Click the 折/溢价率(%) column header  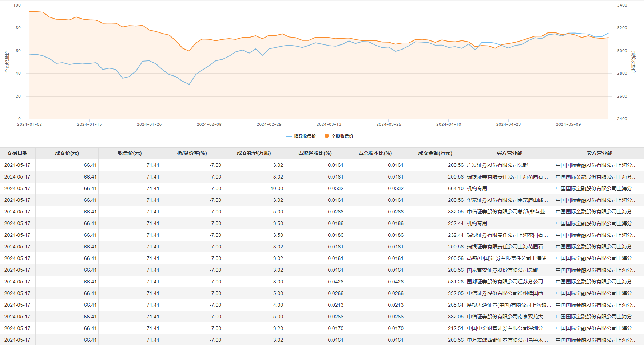pos(192,153)
